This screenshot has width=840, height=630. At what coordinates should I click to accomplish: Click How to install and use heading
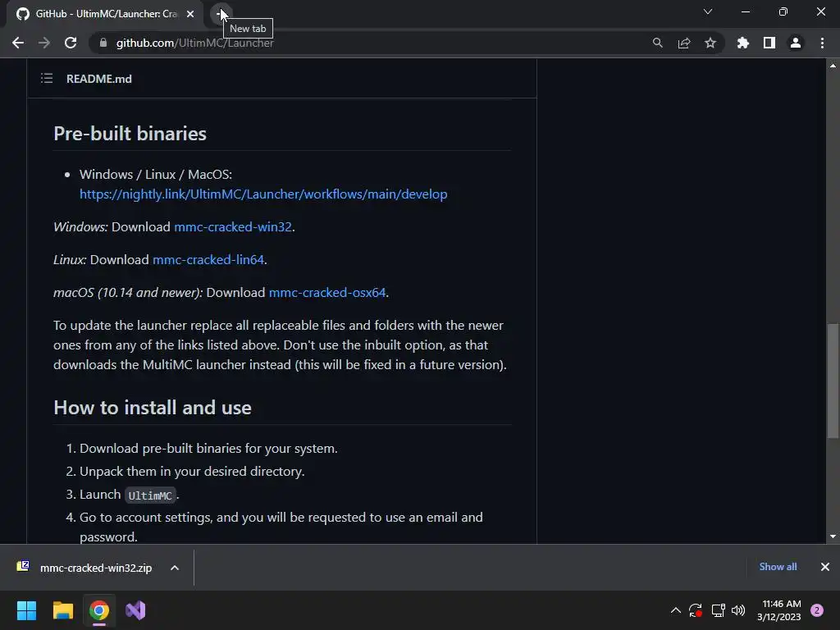point(153,408)
